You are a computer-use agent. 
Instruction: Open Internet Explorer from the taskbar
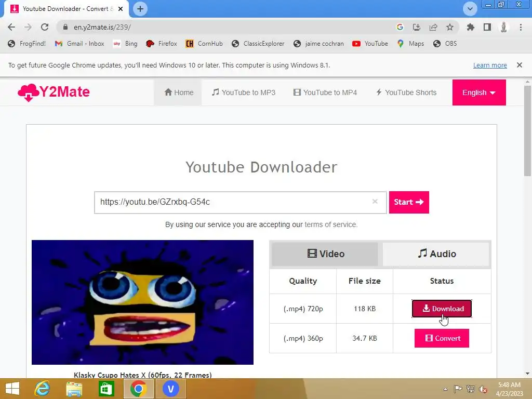coord(42,389)
